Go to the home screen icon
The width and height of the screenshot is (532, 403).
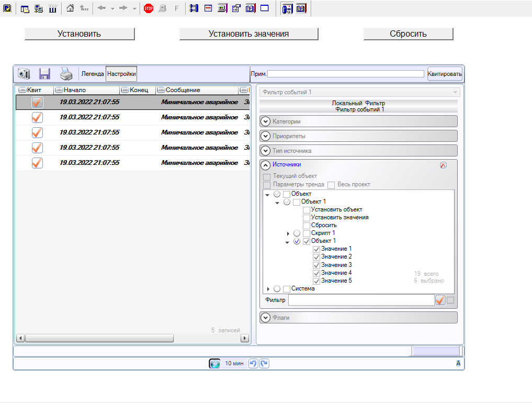click(70, 8)
